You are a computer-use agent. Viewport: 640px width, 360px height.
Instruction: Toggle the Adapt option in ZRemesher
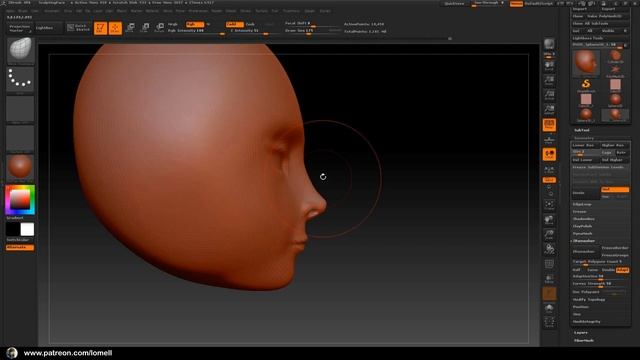[x=622, y=270]
